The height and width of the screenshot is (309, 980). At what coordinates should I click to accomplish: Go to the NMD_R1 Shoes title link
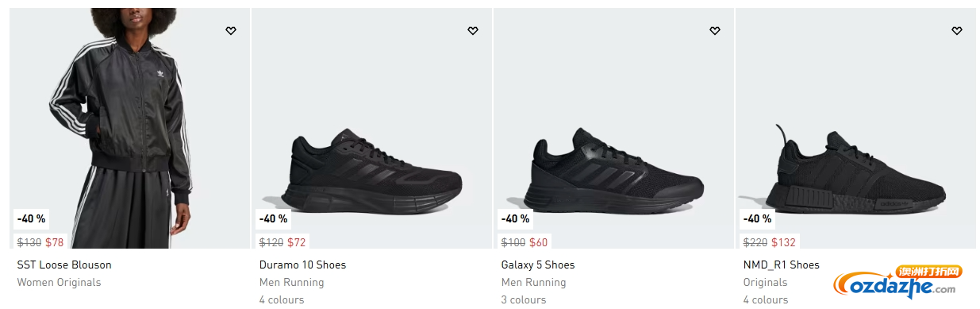[781, 265]
